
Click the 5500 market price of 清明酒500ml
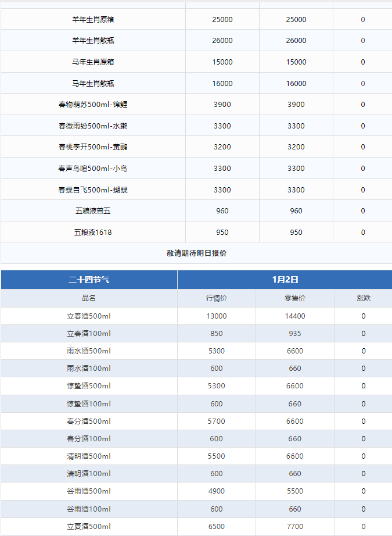pyautogui.click(x=217, y=456)
